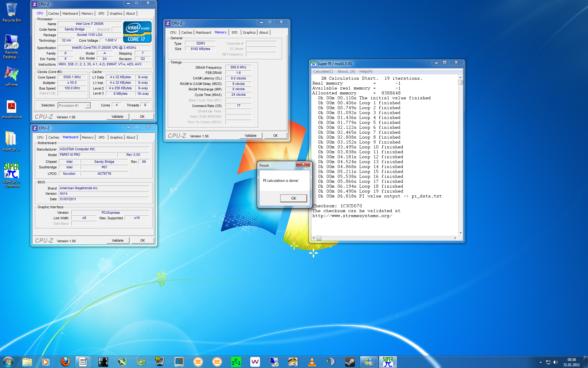This screenshot has width=588, height=368.
Task: Select CPU tab in Mainboard CPU-Z window
Action: pyautogui.click(x=40, y=137)
